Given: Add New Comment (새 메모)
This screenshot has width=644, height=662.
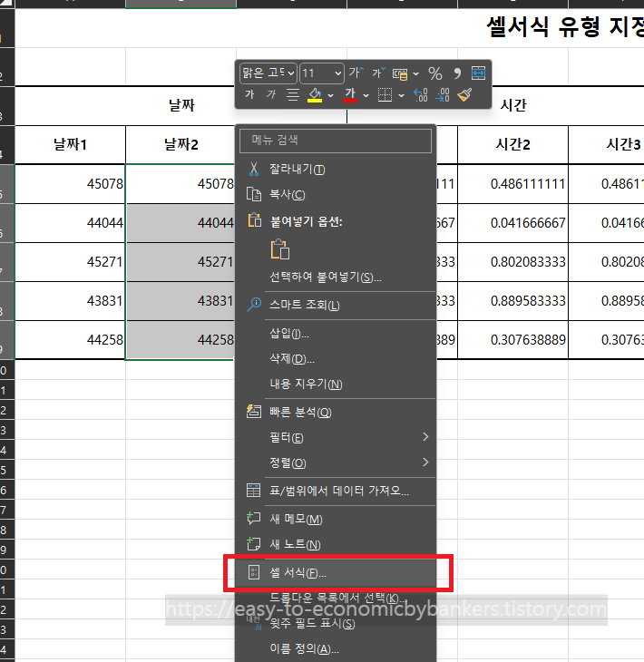Looking at the screenshot, I should pyautogui.click(x=336, y=519).
